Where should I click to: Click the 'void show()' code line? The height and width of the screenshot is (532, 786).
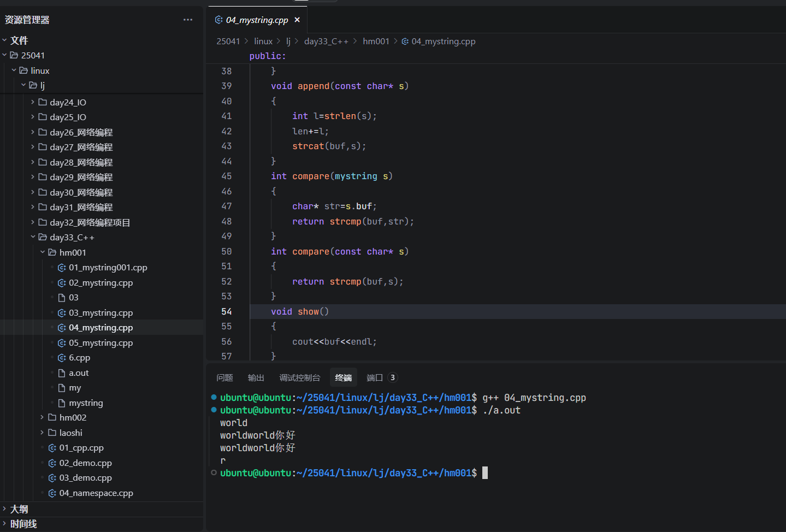[x=300, y=311]
